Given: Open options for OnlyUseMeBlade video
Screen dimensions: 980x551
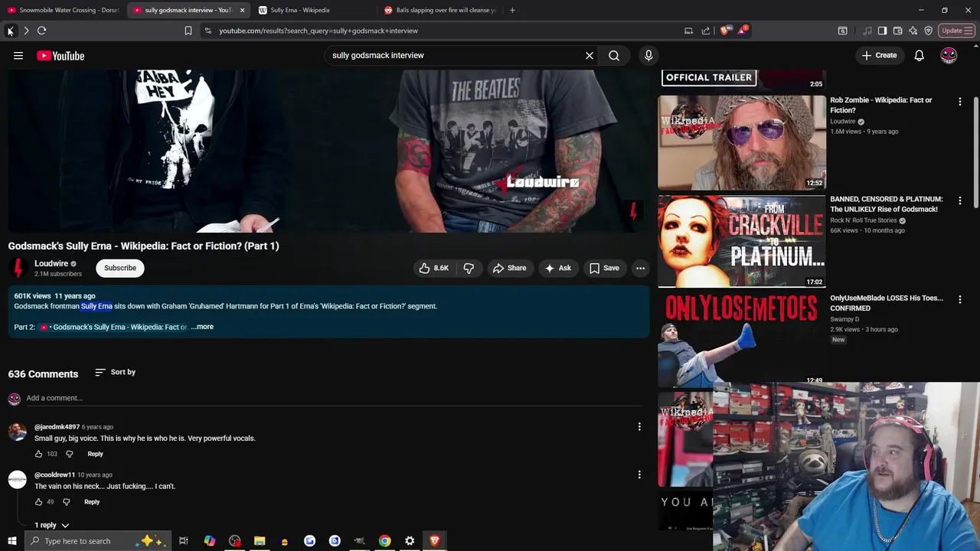Looking at the screenshot, I should (960, 299).
